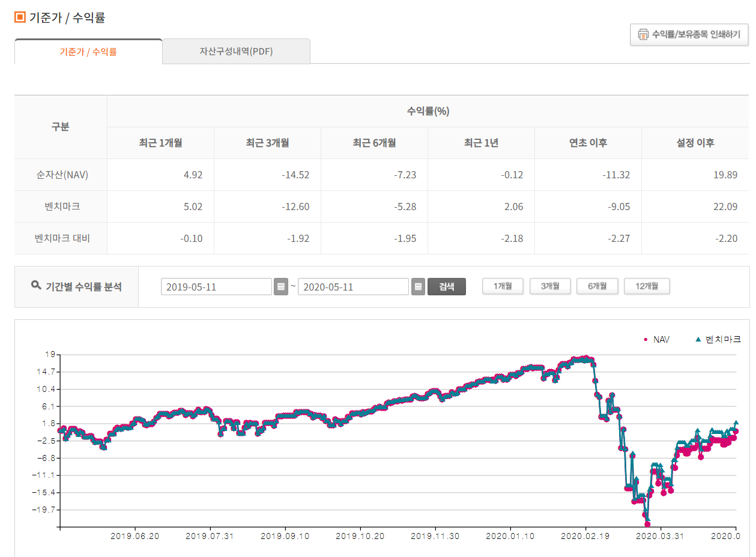Click the 2020.01.10 x-axis date label
This screenshot has height=557, width=756.
[510, 537]
